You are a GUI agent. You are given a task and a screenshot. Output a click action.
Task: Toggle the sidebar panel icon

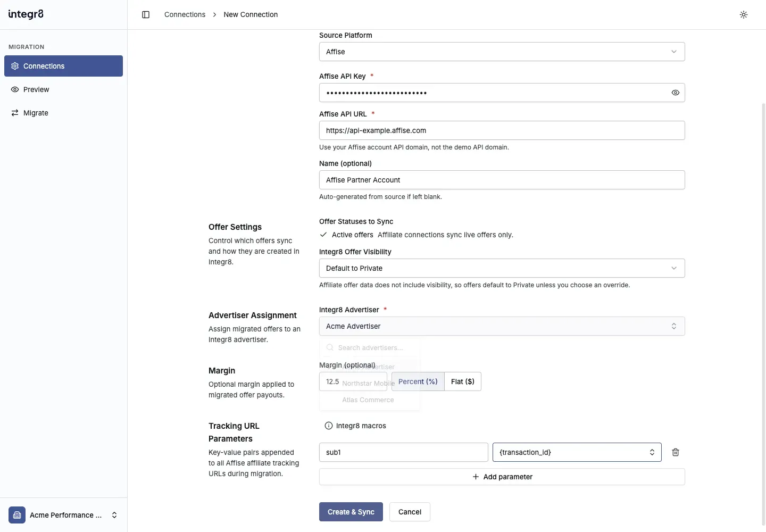[x=146, y=14]
